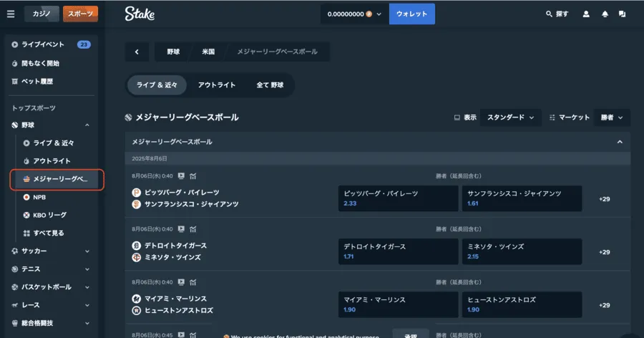Open the スタンダード display dropdown
Image resolution: width=644 pixels, height=338 pixels.
click(x=510, y=117)
